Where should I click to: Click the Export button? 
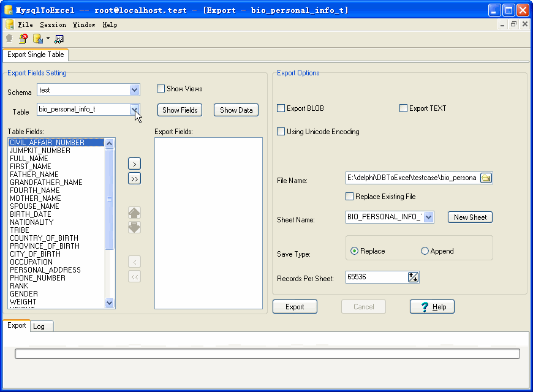coord(295,307)
